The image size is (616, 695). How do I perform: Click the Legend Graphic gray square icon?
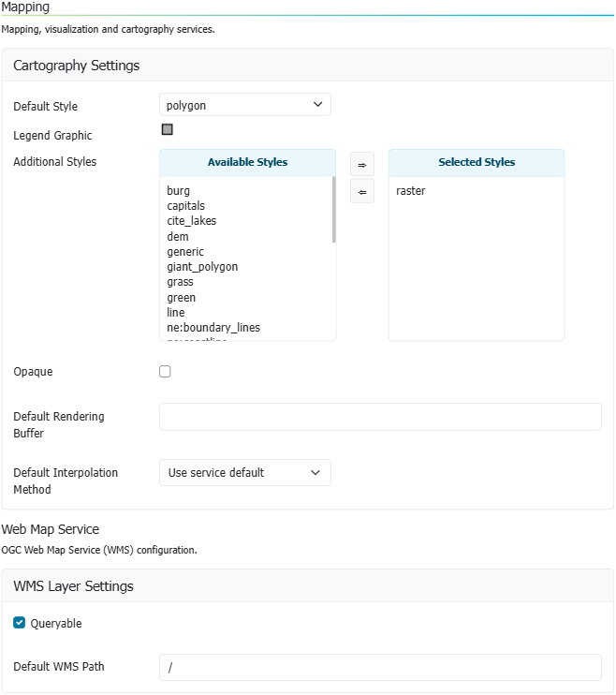[167, 130]
